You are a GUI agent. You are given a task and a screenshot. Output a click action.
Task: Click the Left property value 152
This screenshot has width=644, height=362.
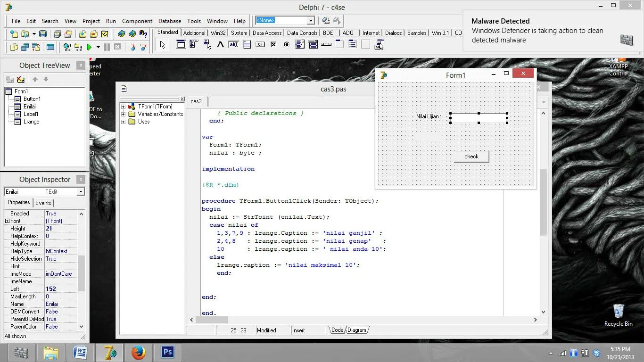point(61,289)
